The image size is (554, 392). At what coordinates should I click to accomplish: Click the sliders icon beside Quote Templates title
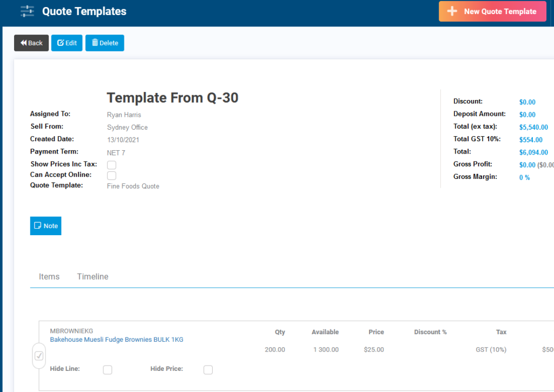click(x=27, y=11)
